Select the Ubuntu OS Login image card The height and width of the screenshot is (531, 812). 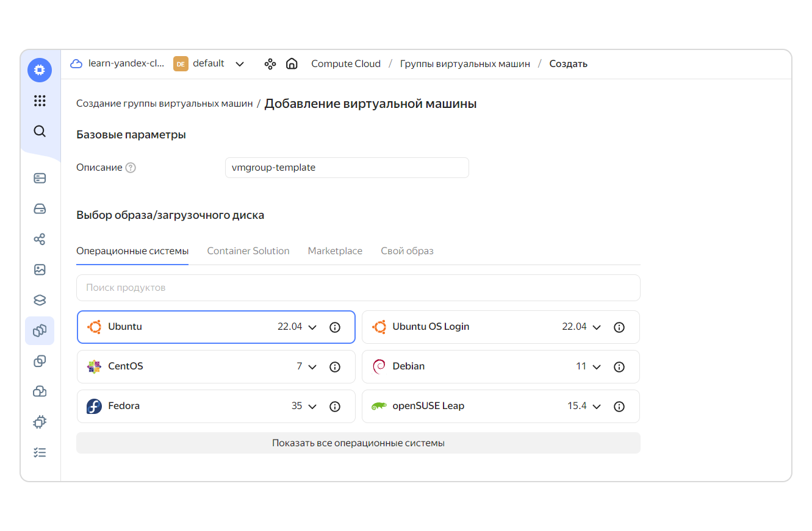[500, 327]
